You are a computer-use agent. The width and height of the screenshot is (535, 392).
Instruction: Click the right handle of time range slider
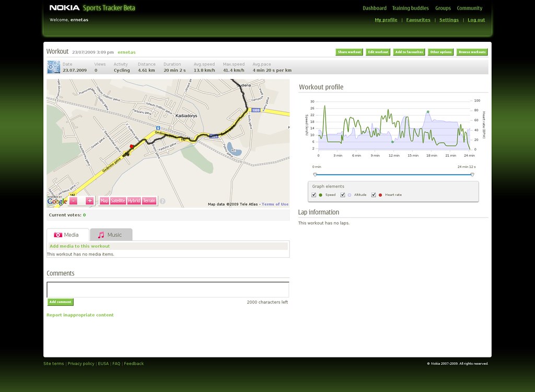pyautogui.click(x=472, y=175)
